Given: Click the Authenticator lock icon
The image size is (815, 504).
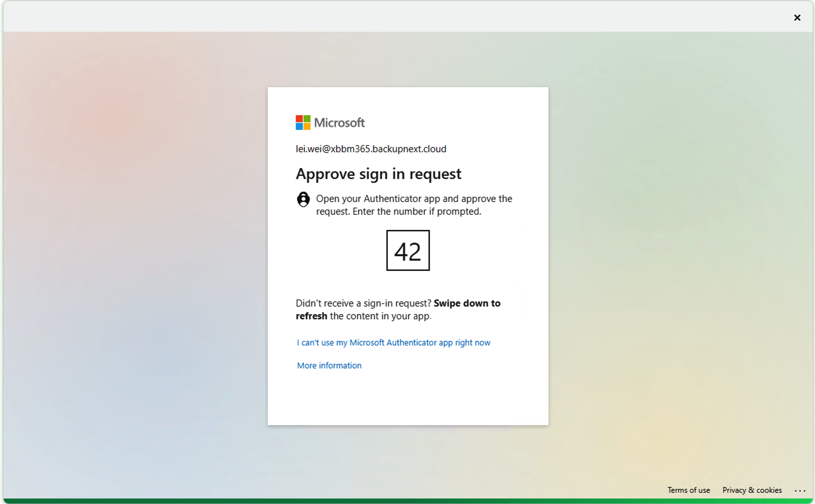Looking at the screenshot, I should coord(303,199).
